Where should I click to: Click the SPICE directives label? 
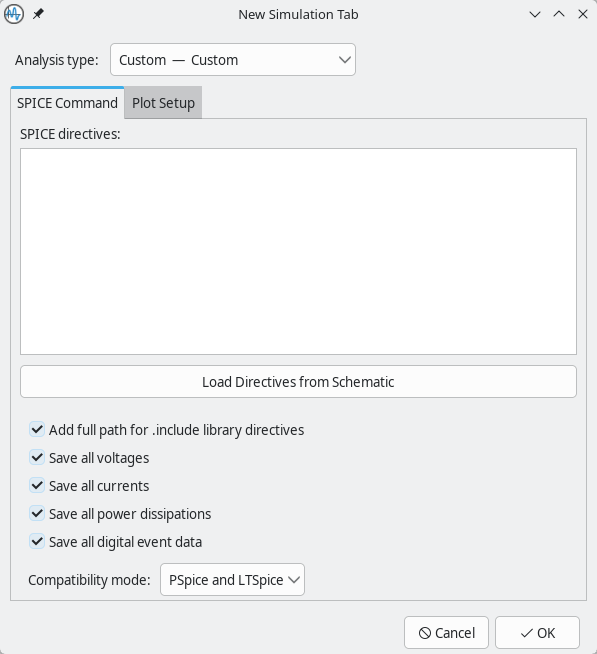pos(70,134)
